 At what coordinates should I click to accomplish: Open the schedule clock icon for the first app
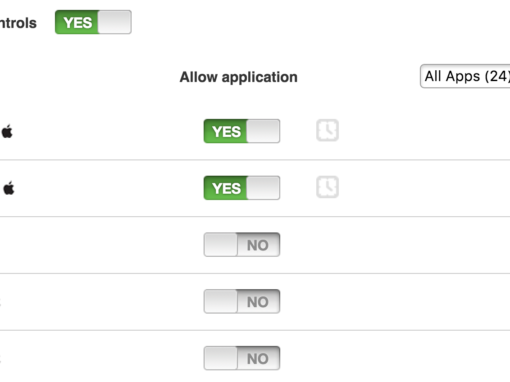tap(327, 130)
